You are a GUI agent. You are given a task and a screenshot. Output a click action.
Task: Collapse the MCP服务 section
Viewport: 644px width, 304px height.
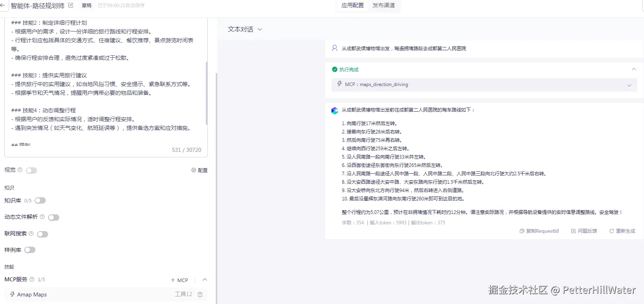(x=205, y=280)
